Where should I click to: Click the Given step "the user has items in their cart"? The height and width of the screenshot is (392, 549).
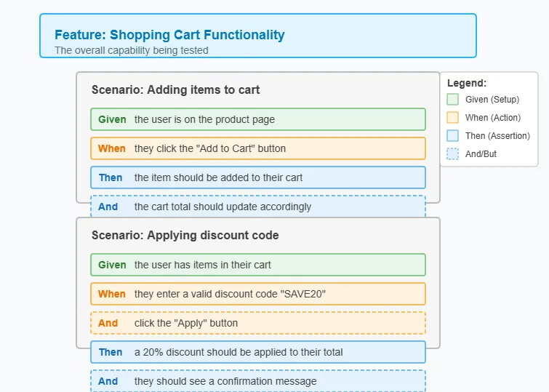[258, 265]
